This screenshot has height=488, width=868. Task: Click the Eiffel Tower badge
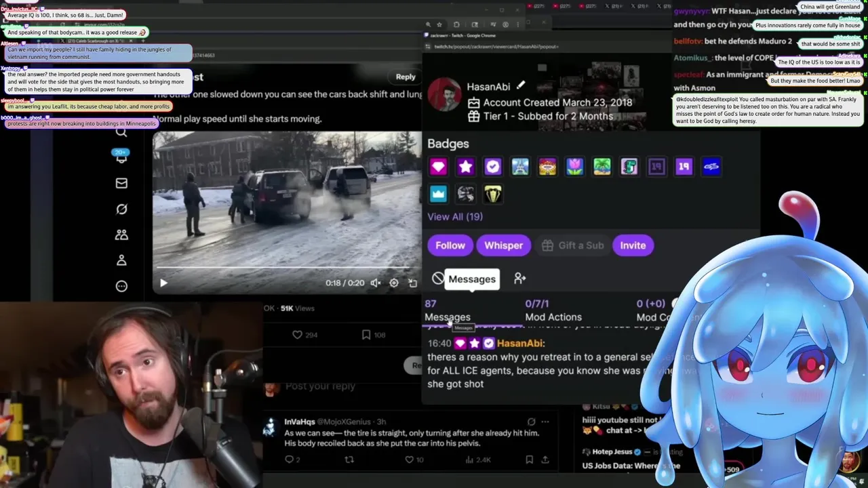pos(520,167)
